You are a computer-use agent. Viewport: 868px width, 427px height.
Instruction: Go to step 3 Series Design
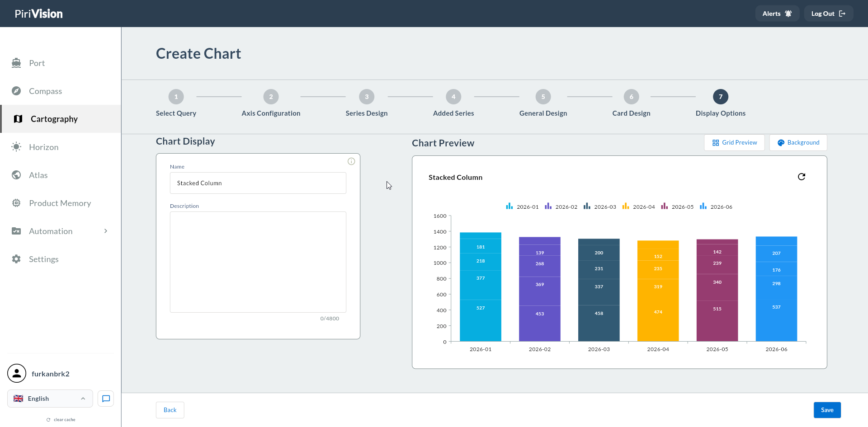click(367, 103)
